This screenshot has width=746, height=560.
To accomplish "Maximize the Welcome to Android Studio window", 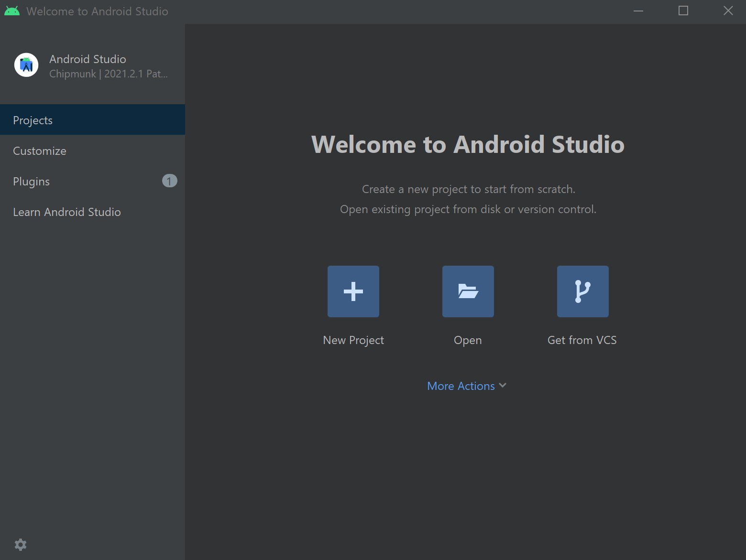I will point(683,11).
